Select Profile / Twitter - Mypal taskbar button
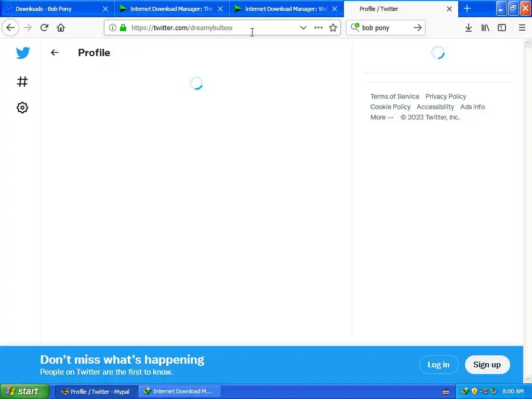 pos(96,392)
